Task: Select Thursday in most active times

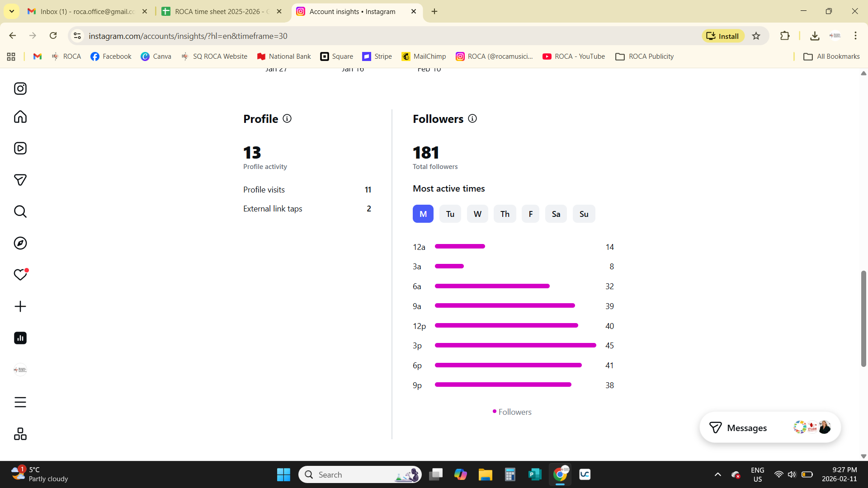Action: [x=505, y=214]
